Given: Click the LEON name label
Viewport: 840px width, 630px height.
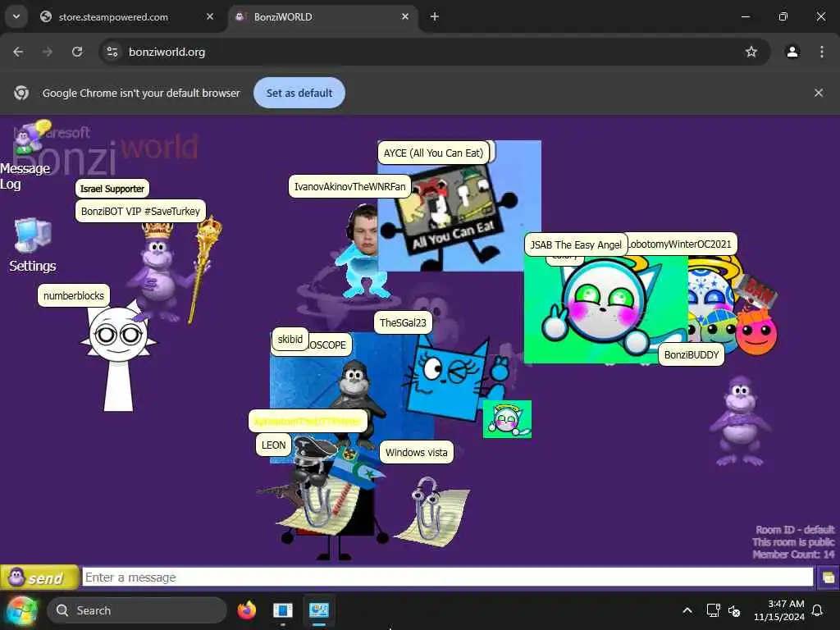Looking at the screenshot, I should click(x=273, y=445).
